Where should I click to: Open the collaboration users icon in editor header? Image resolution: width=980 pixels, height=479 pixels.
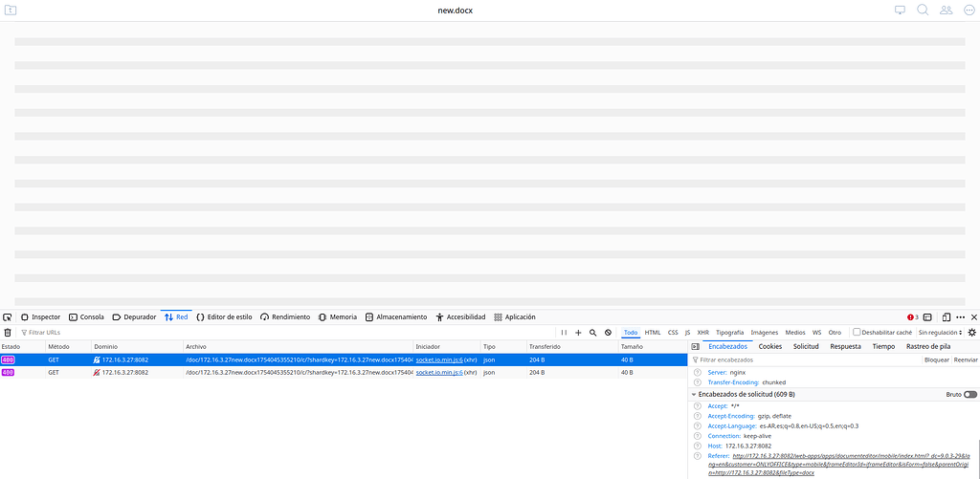[947, 10]
